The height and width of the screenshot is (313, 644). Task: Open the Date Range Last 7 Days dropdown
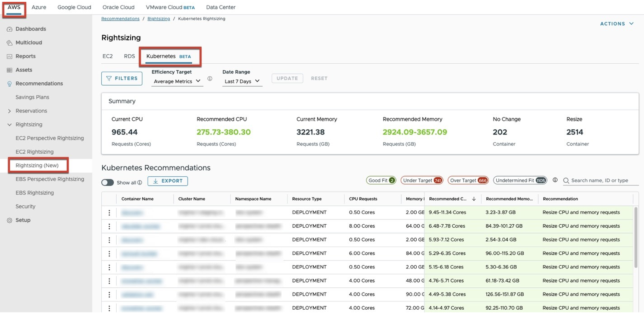click(x=242, y=81)
